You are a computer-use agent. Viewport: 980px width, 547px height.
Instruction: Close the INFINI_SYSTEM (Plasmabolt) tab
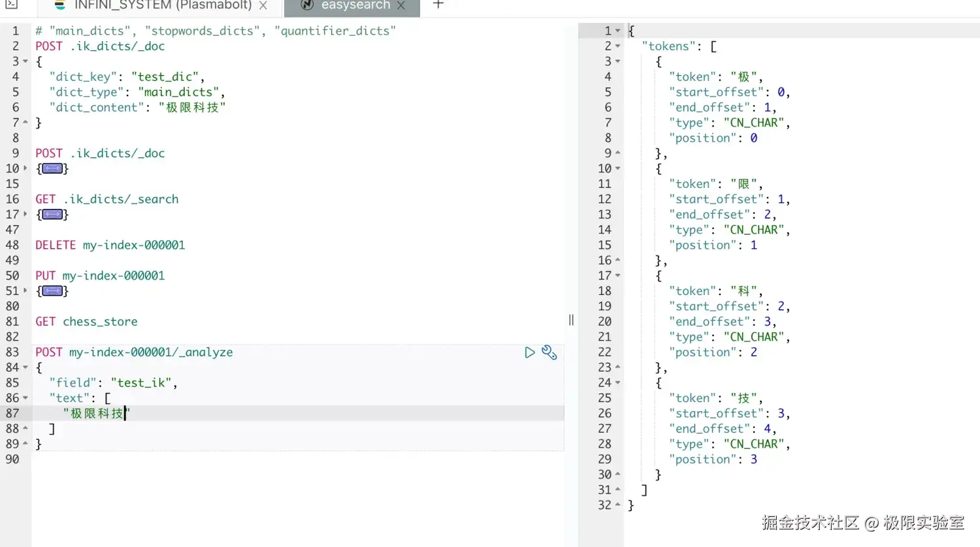[263, 5]
